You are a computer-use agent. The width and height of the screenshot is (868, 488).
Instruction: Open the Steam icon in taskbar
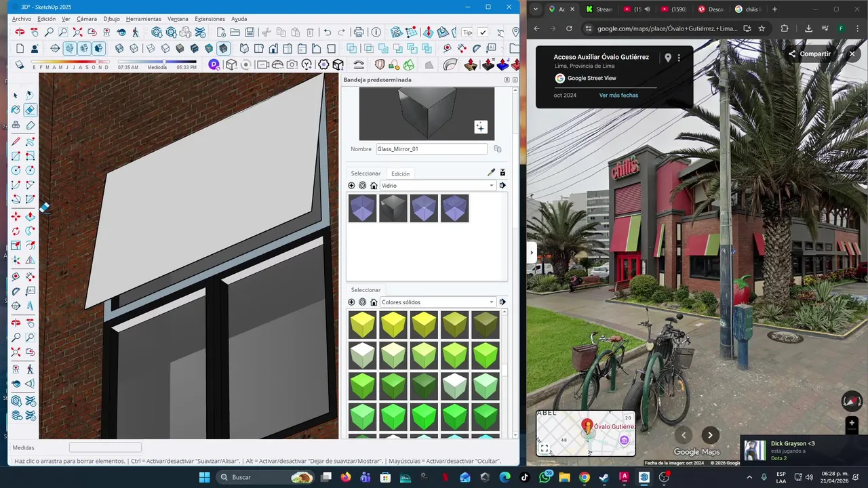[x=604, y=477]
